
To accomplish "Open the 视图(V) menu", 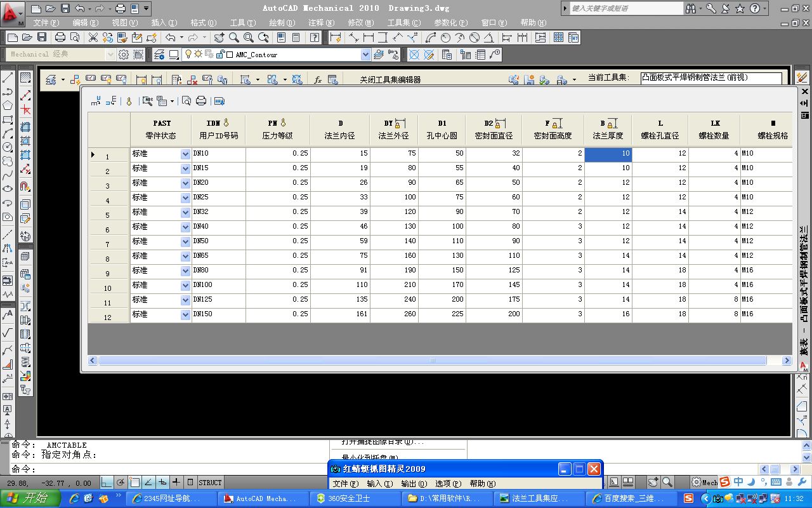I will (x=125, y=23).
